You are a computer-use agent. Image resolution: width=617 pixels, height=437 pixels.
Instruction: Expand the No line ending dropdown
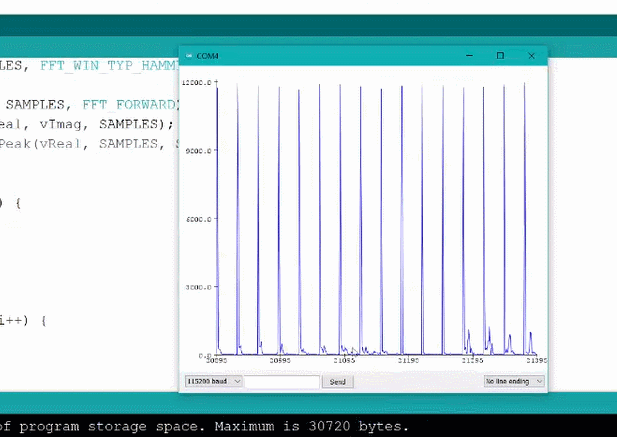[x=514, y=382]
